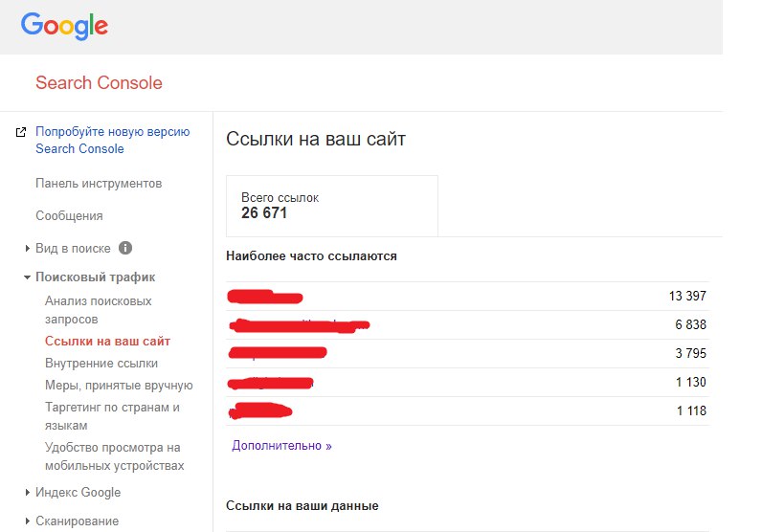
Task: Select the 1 118 count value
Action: click(691, 411)
